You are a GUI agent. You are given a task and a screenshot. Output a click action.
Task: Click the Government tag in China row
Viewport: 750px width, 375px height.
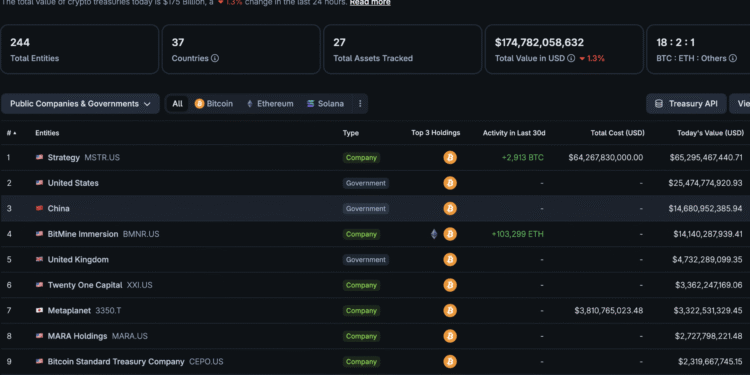click(365, 209)
